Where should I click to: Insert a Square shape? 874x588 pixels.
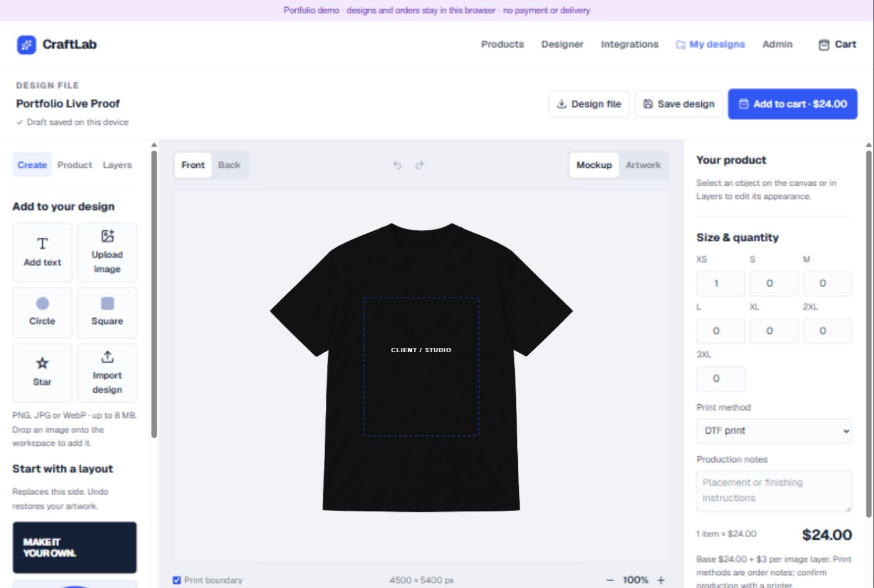tap(107, 313)
